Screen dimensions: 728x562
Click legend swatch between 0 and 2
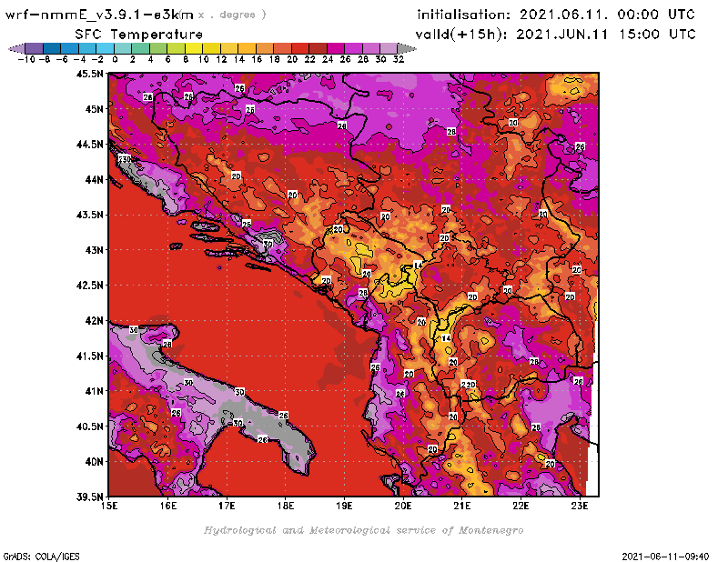[x=123, y=48]
